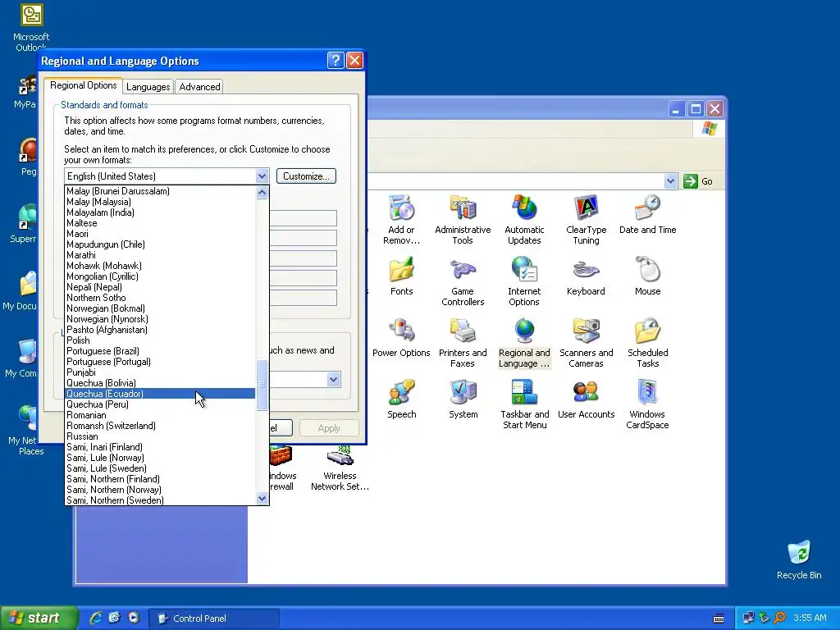
Task: Click the Start button
Action: 38,618
